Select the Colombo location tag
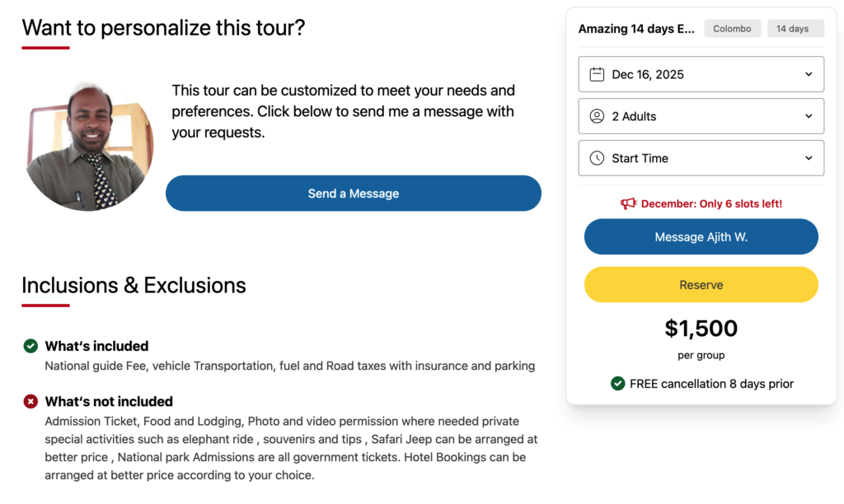The width and height of the screenshot is (844, 504). coord(732,28)
